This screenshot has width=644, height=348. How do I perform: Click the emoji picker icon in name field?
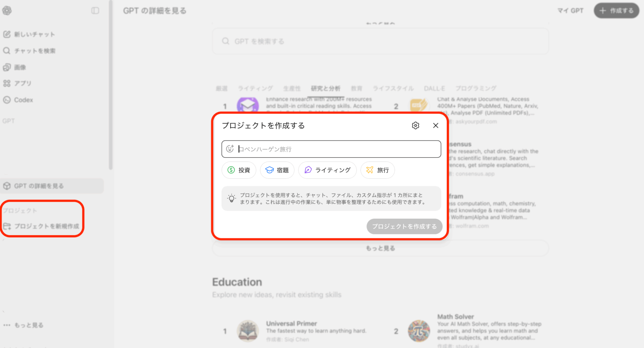[230, 149]
